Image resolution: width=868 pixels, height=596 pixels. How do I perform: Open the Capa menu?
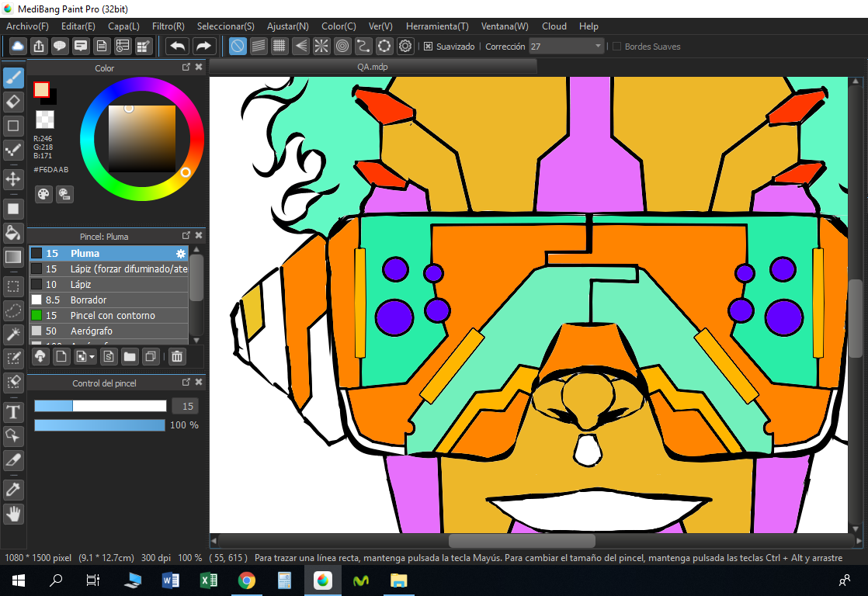[123, 26]
